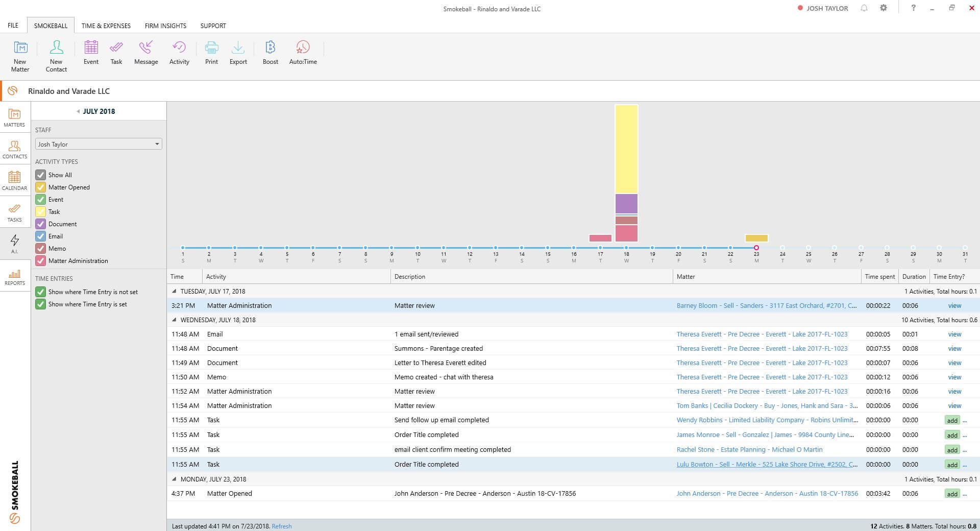980x531 pixels.
Task: Collapse the Wednesday, July 18, 2018 group
Action: point(174,320)
